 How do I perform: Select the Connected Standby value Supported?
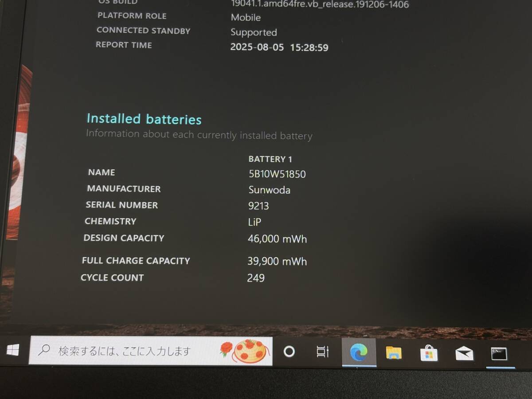(254, 32)
